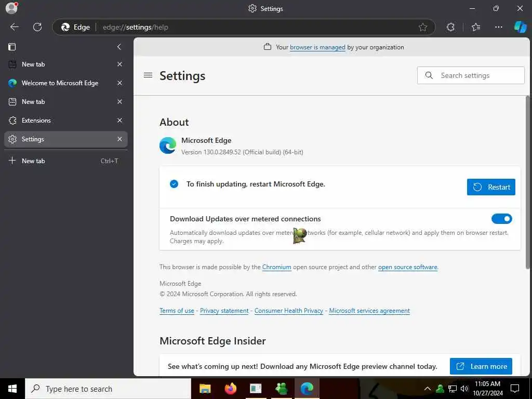Image resolution: width=532 pixels, height=399 pixels.
Task: Click the update status checkmark icon
Action: tap(174, 184)
